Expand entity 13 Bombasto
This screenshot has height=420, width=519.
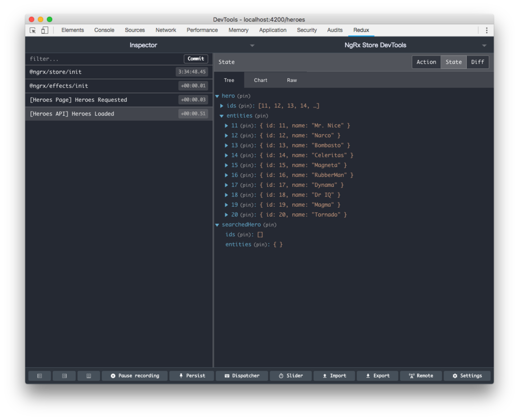click(227, 145)
